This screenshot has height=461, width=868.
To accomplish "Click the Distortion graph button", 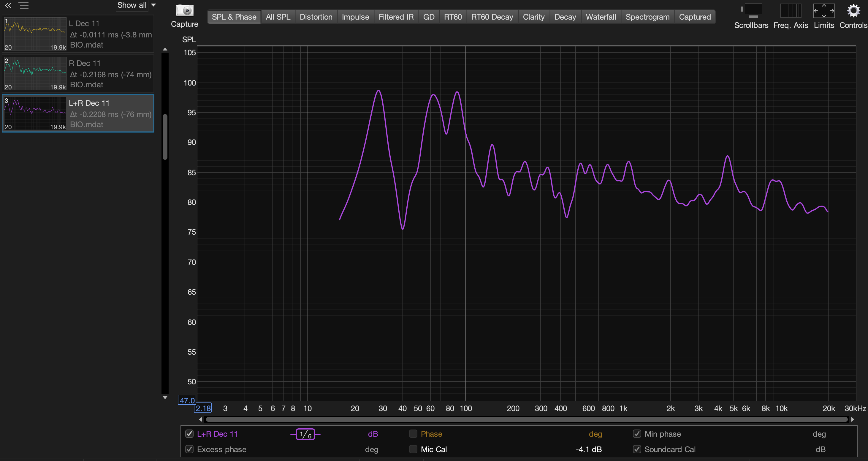I will pos(316,17).
